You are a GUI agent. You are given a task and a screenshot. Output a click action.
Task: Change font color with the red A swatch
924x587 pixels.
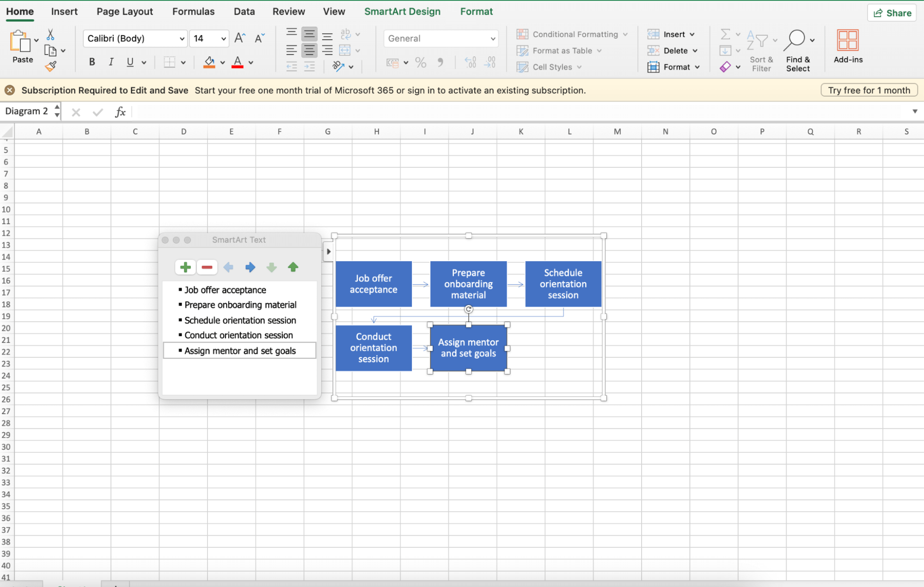pos(237,61)
